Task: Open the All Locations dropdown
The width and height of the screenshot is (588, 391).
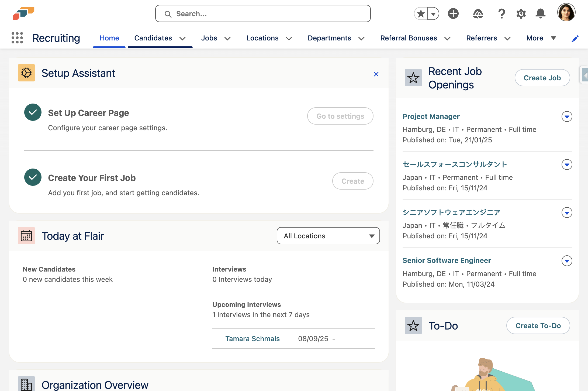Action: (328, 236)
